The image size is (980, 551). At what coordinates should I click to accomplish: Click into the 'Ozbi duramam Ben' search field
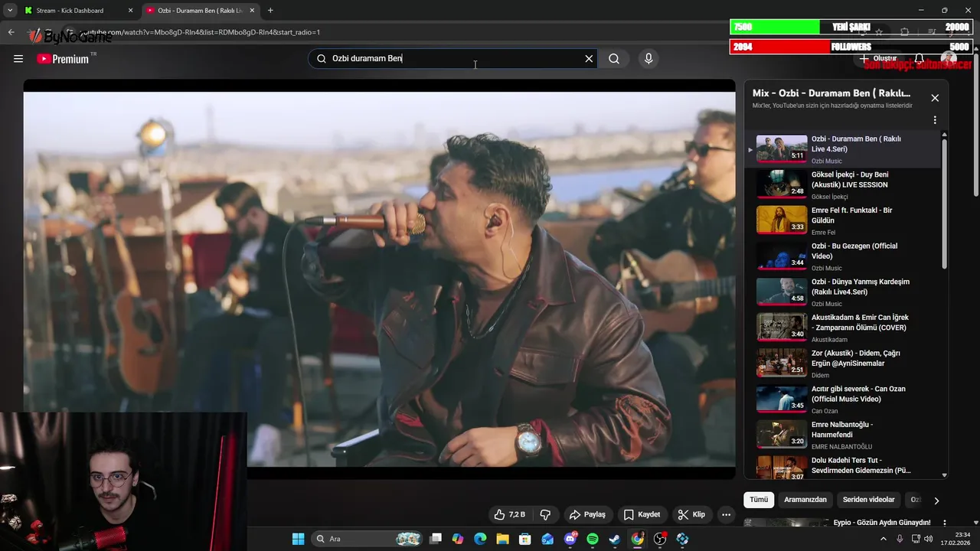point(452,59)
